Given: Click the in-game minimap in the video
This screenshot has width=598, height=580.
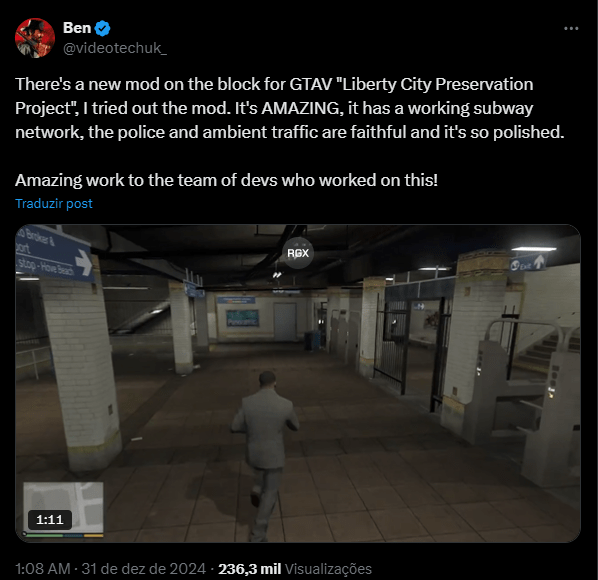Looking at the screenshot, I should (x=63, y=507).
